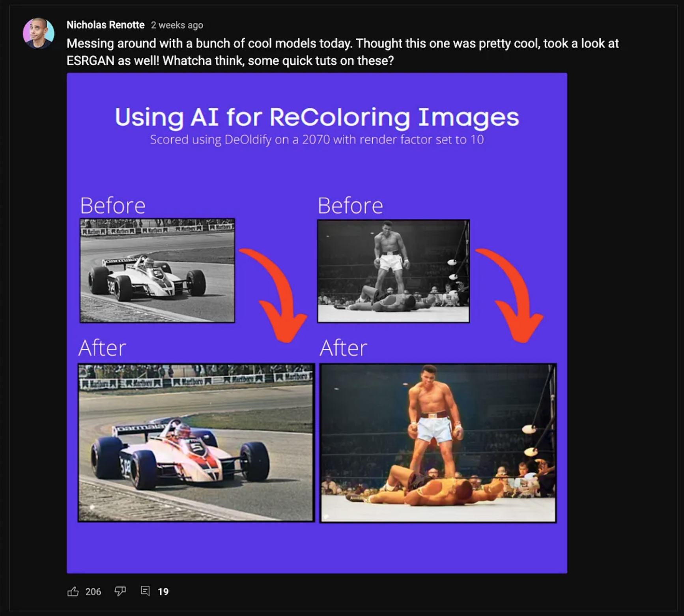Click the Nicholas Renotte profile avatar
This screenshot has height=616, width=684.
click(x=38, y=33)
